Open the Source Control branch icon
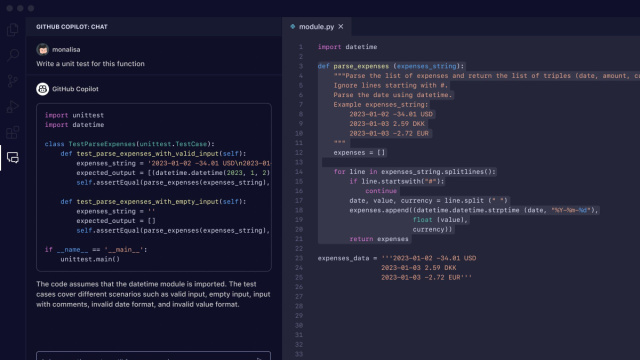This screenshot has height=360, width=640. click(13, 81)
